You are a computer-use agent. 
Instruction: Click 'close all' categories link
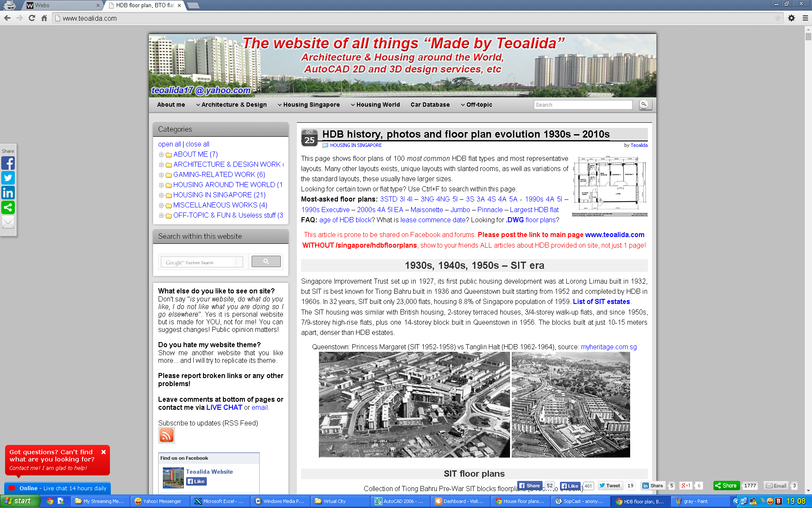coord(198,144)
